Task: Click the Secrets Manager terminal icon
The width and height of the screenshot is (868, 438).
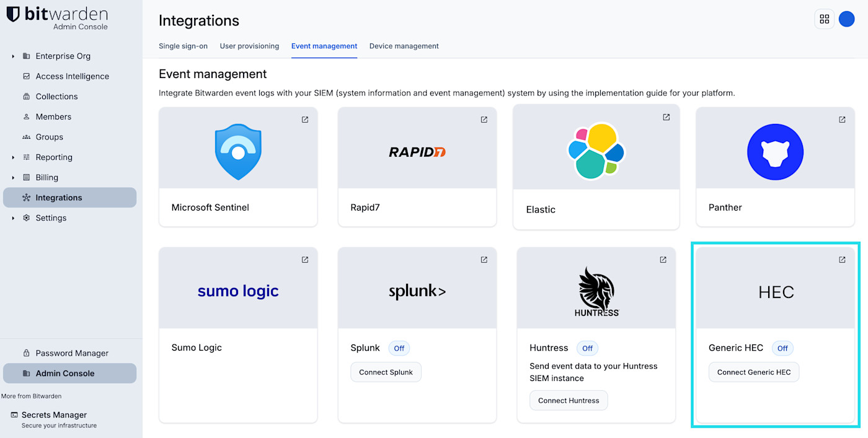Action: pyautogui.click(x=14, y=415)
